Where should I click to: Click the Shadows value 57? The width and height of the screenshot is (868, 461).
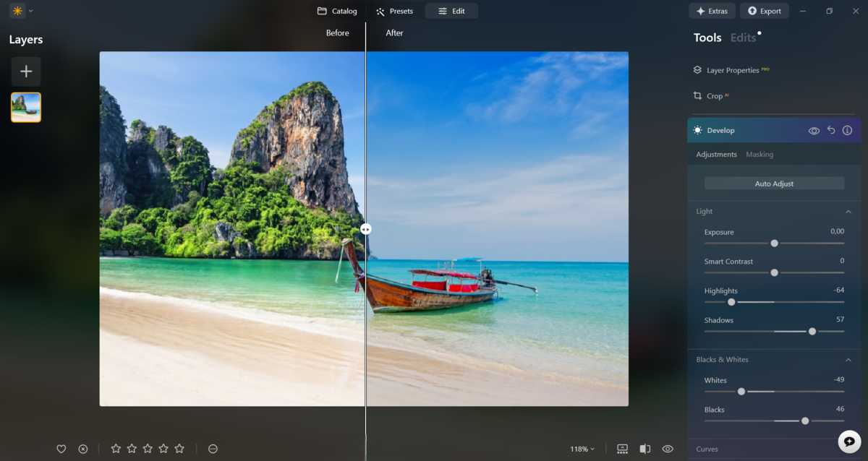tap(840, 319)
